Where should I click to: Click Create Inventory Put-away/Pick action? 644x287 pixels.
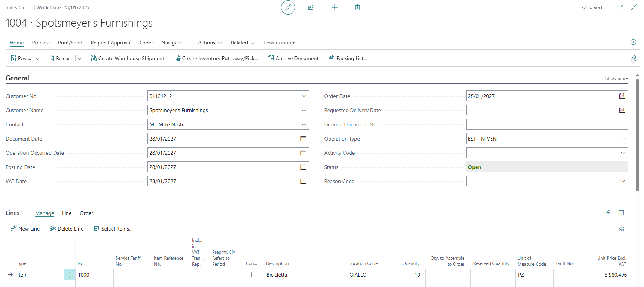[217, 58]
